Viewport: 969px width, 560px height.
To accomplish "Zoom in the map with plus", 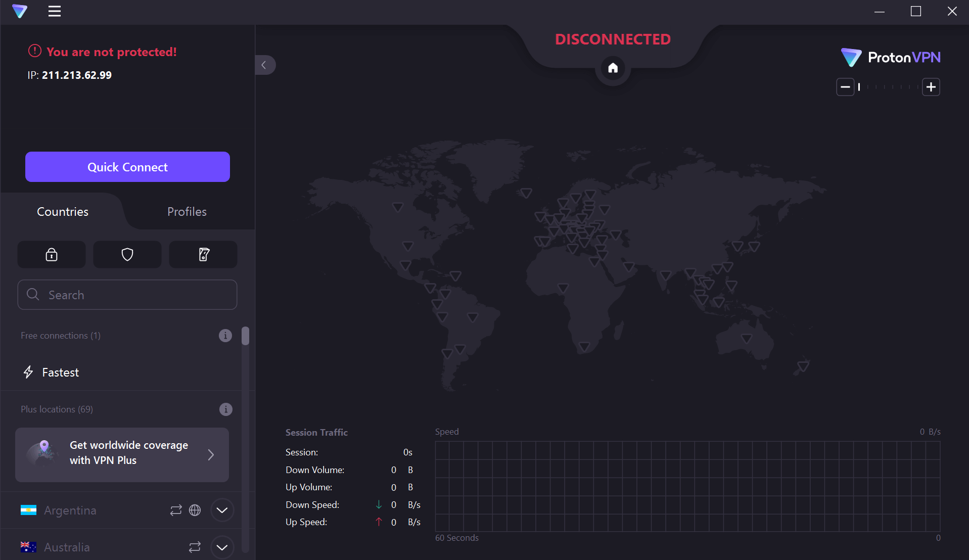I will click(931, 87).
